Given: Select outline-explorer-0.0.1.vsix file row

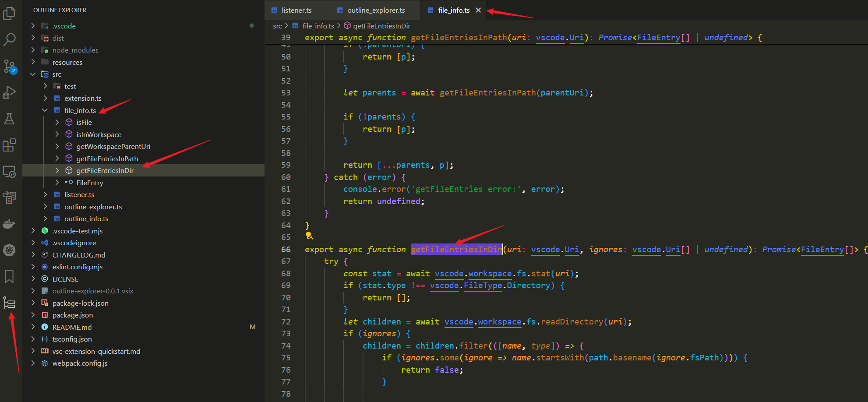Looking at the screenshot, I should [143, 291].
